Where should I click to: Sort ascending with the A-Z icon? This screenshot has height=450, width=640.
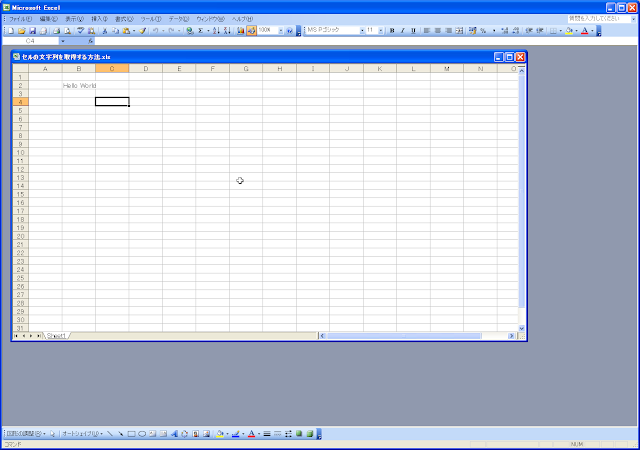tap(216, 31)
